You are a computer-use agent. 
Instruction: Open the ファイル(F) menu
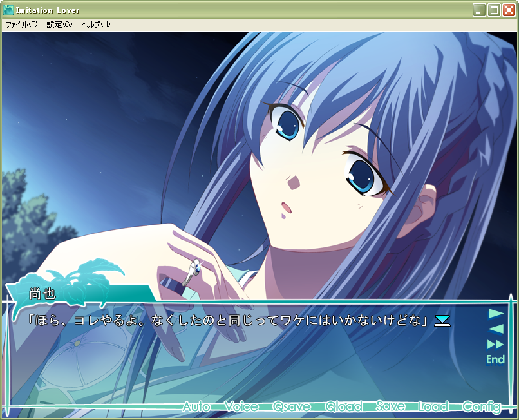pos(22,24)
